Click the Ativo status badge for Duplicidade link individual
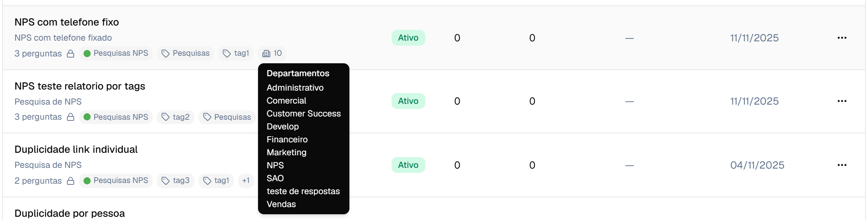The image size is (868, 220). pos(408,165)
